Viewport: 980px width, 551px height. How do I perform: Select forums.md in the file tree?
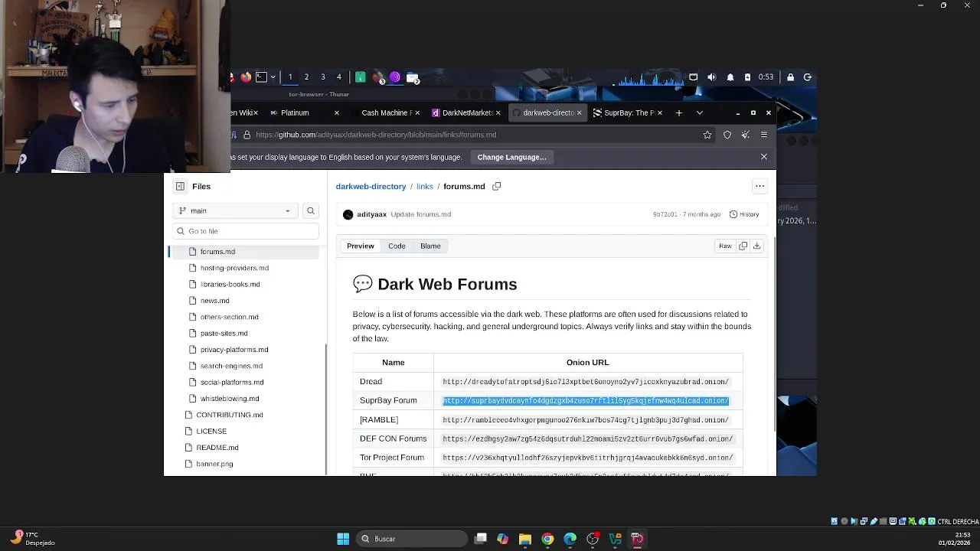point(217,252)
